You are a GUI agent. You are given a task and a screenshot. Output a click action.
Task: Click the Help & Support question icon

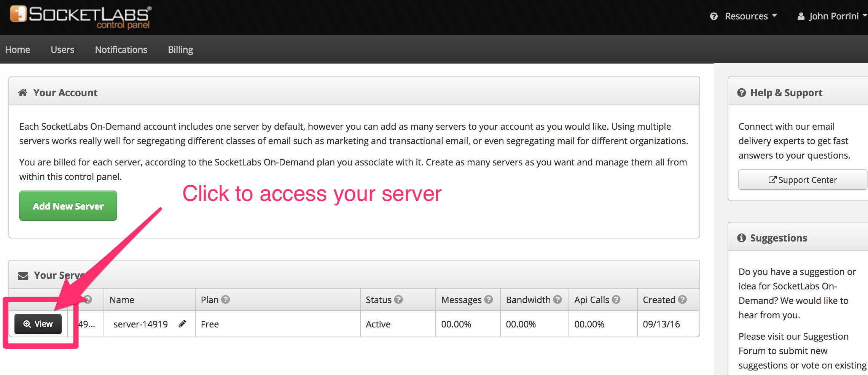pos(742,92)
